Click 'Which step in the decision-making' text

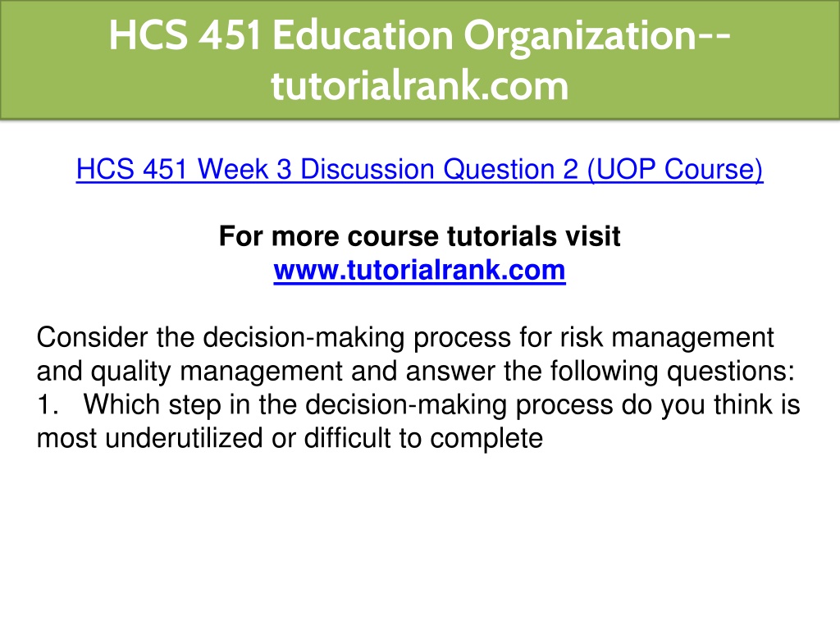coord(295,405)
